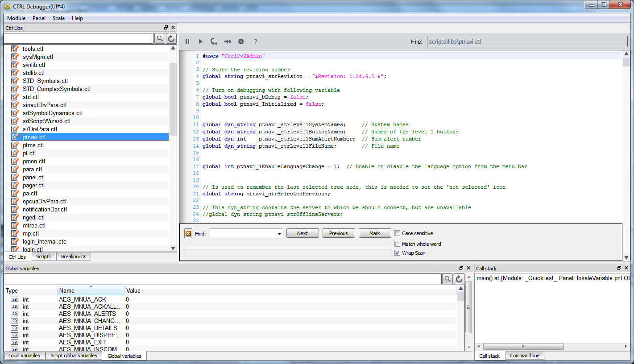
Task: Click the step-into debugger icon
Action: (x=214, y=41)
